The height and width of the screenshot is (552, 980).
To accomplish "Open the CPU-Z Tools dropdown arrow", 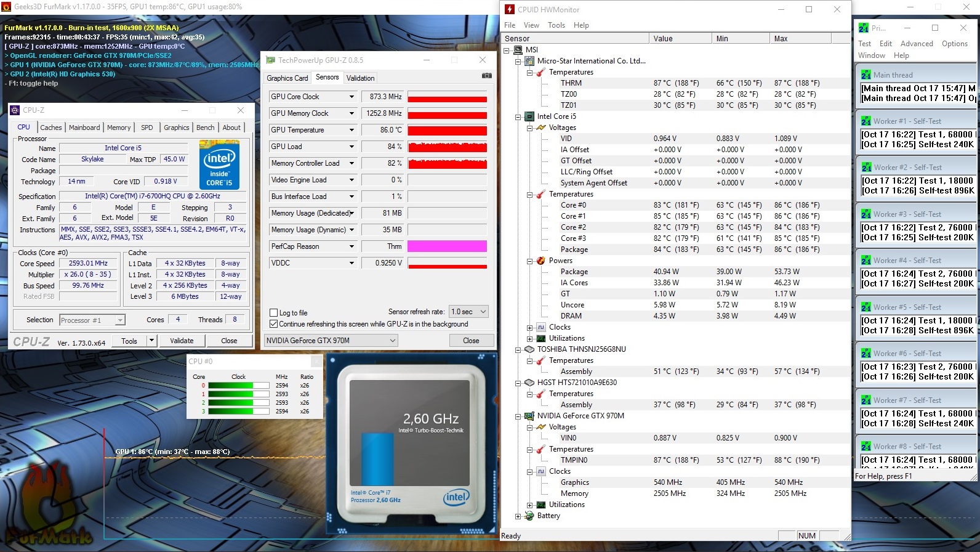I will click(x=151, y=341).
